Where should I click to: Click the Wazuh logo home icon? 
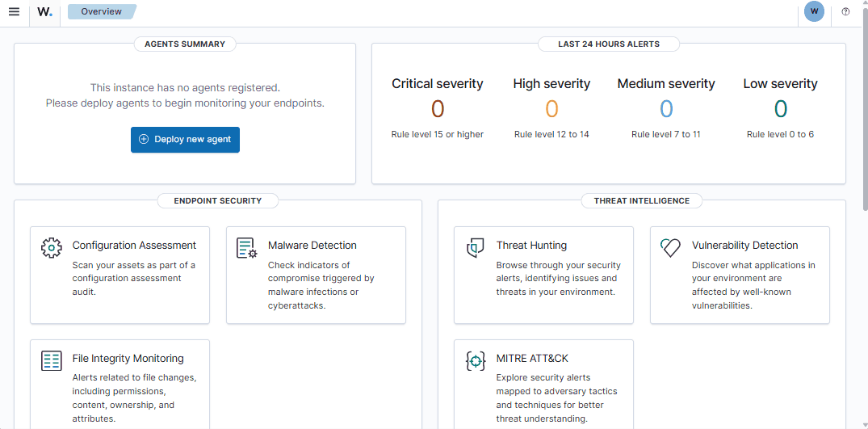(x=44, y=12)
